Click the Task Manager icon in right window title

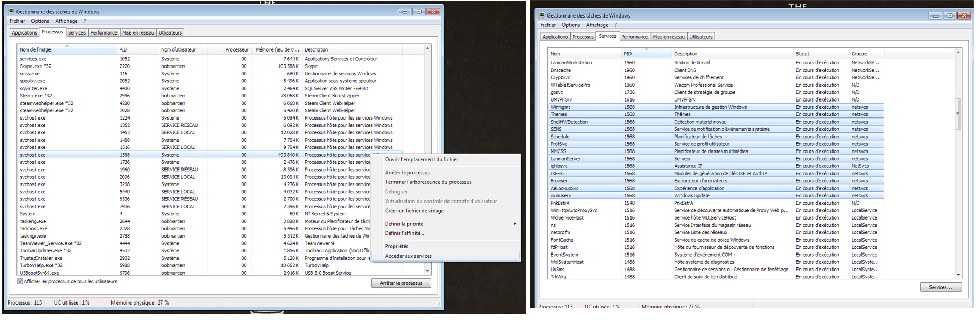coord(542,15)
